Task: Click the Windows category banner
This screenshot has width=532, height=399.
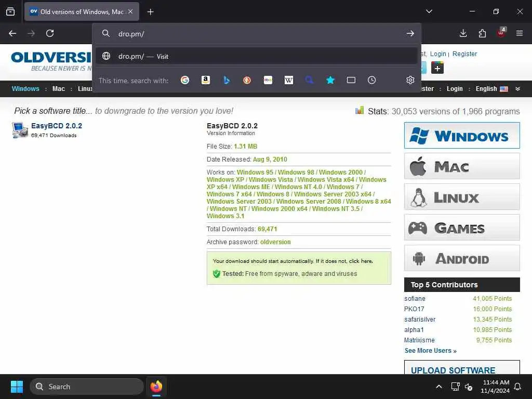Action: click(462, 136)
